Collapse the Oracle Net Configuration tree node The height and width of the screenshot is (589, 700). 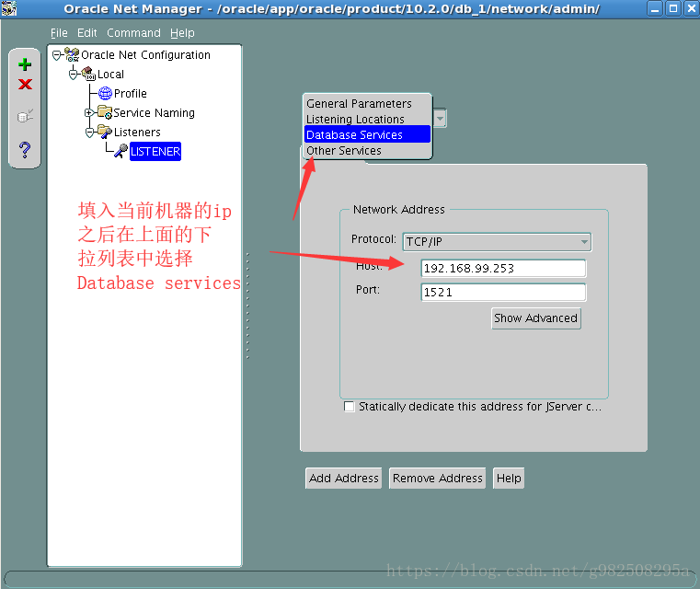(x=57, y=55)
